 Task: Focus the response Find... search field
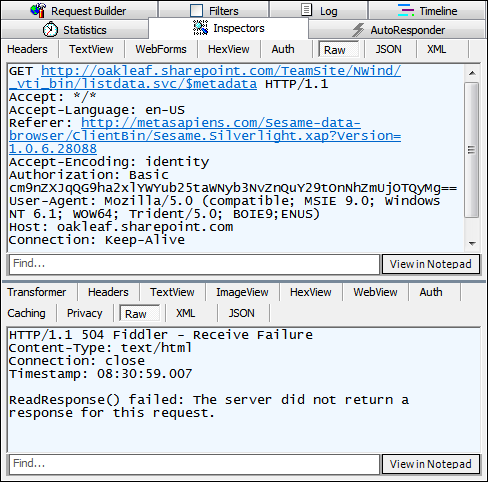click(194, 464)
